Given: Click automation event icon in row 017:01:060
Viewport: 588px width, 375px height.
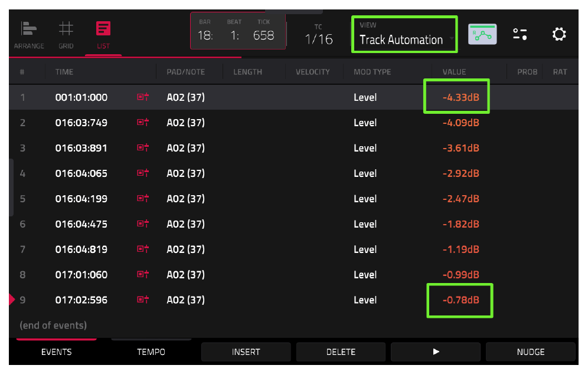Looking at the screenshot, I should (x=143, y=274).
